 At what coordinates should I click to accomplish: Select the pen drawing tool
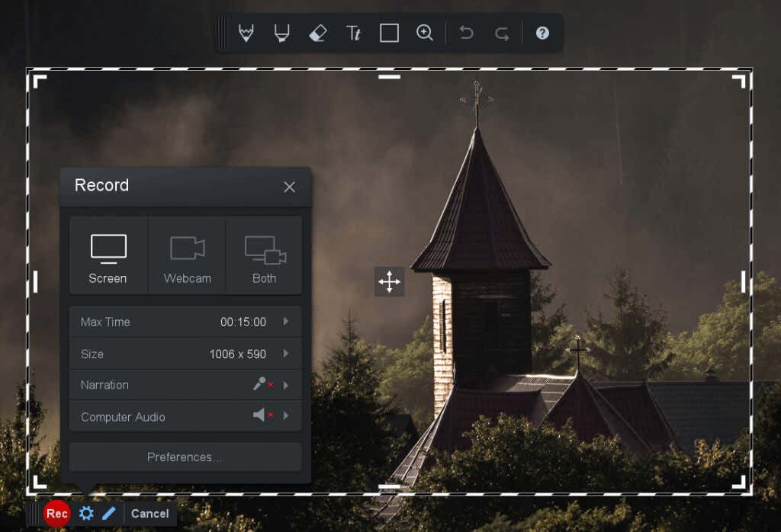[x=246, y=34]
